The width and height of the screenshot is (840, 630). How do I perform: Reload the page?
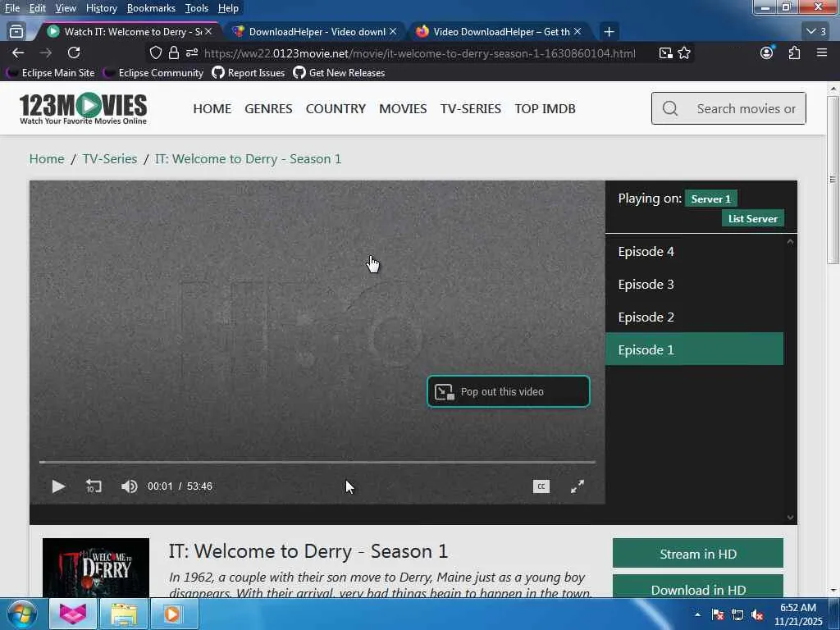pos(74,52)
